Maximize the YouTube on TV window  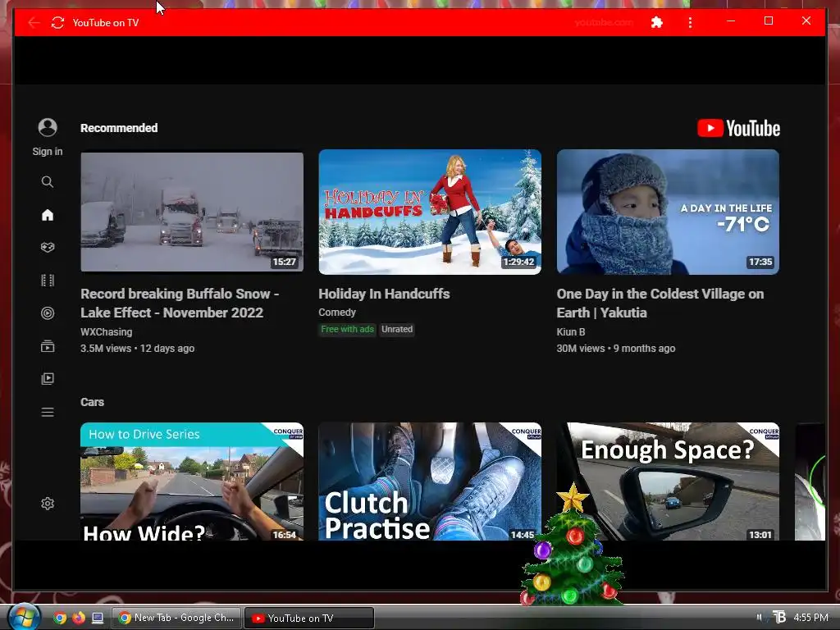point(768,21)
